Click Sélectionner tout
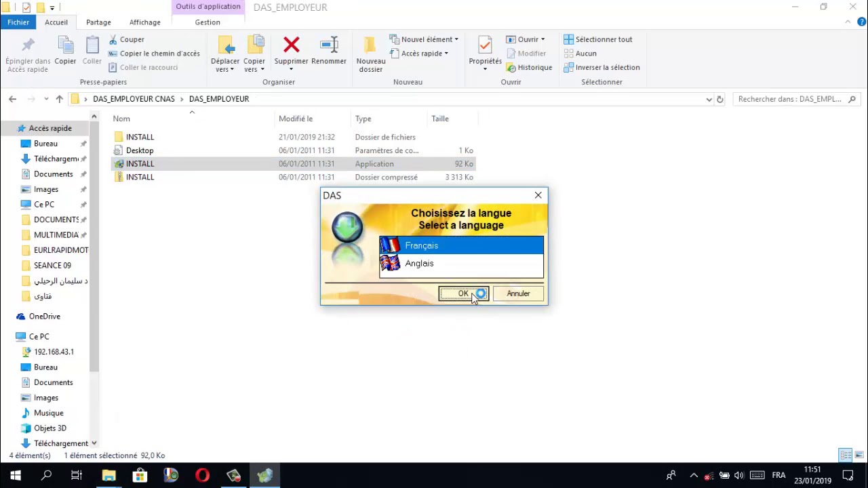This screenshot has width=868, height=488. [598, 39]
